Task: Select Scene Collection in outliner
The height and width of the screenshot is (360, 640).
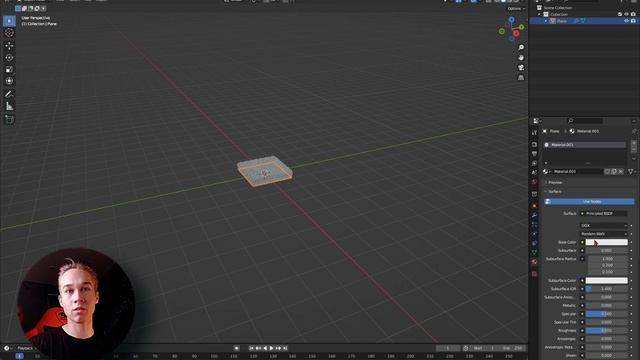Action: pos(557,8)
